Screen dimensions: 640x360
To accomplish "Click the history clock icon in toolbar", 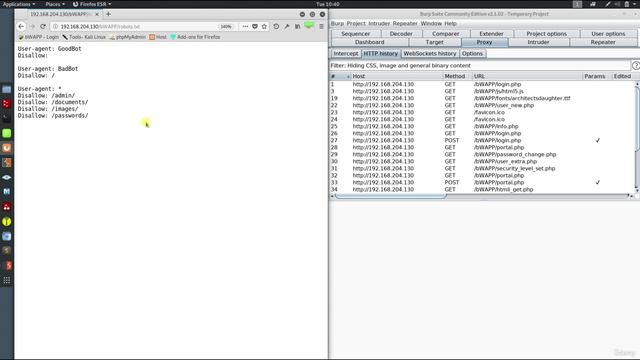I will click(276, 26).
